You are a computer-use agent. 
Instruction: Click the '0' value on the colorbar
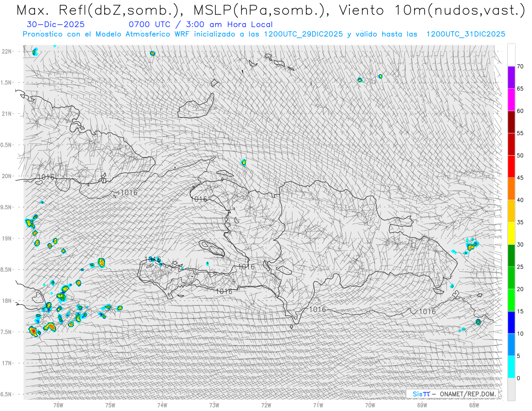(518, 378)
